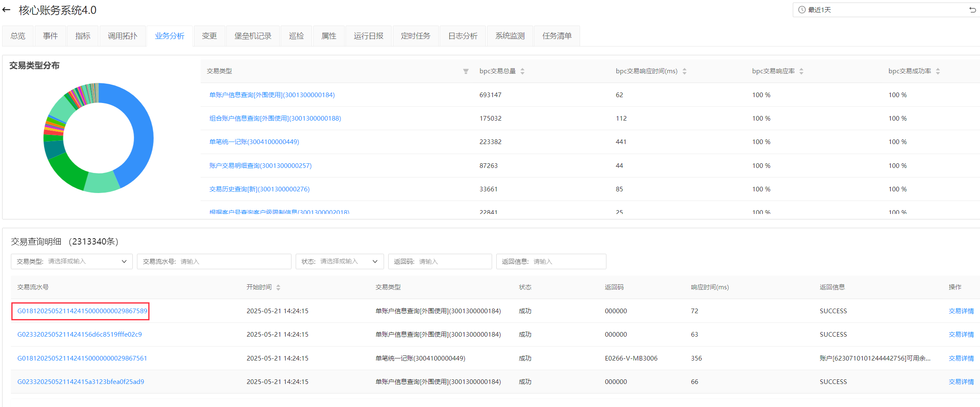This screenshot has width=980, height=407.
Task: Open transaction G023320250521142415a3123bfea0f25ad9
Action: pos(81,382)
